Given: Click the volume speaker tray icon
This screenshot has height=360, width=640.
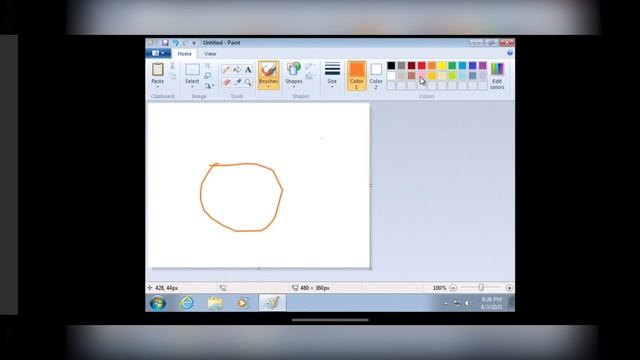Looking at the screenshot, I should [467, 303].
